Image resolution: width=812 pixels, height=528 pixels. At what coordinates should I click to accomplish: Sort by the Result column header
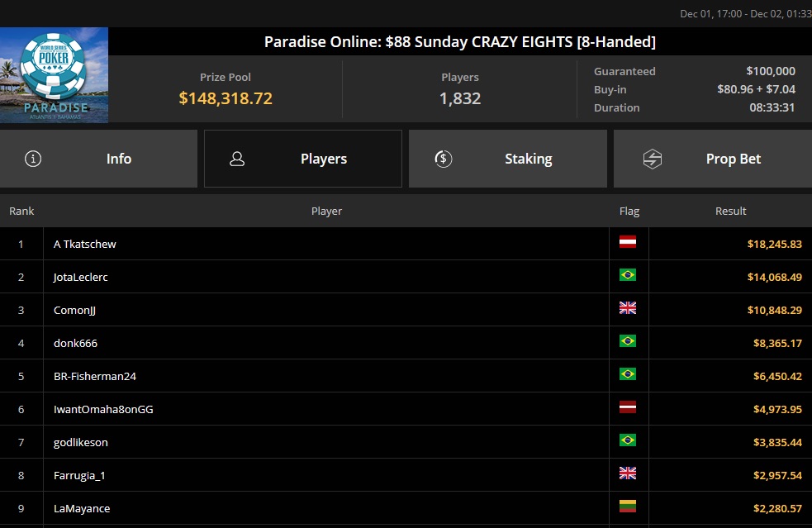[730, 212]
